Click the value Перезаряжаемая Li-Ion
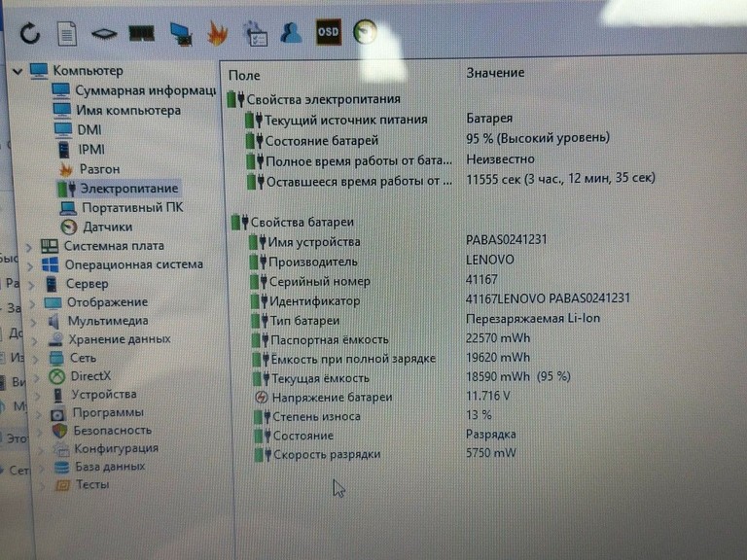747x560 pixels. tap(533, 318)
